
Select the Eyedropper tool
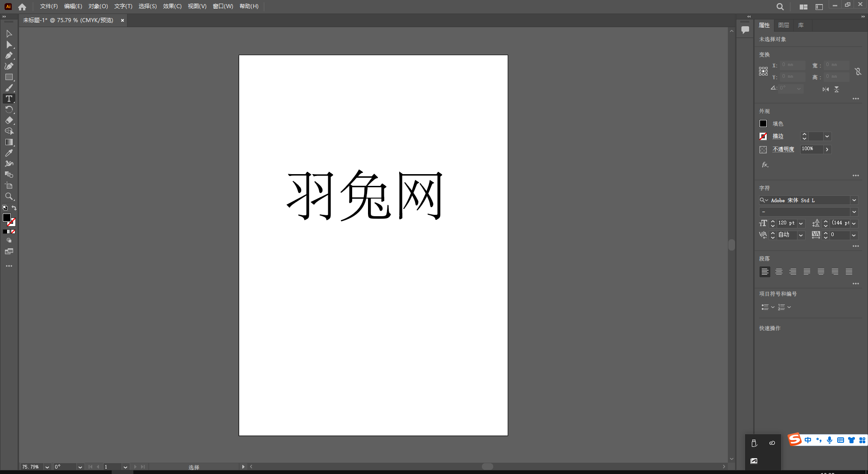9,153
